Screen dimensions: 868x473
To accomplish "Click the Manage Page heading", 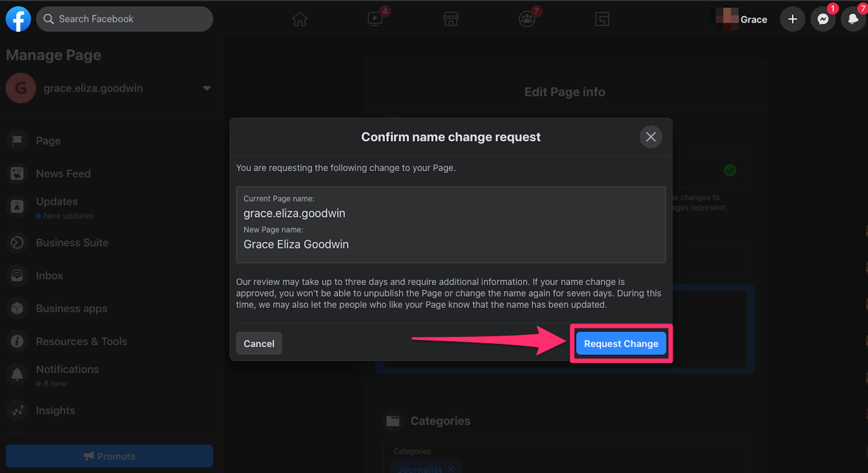I will click(x=53, y=55).
